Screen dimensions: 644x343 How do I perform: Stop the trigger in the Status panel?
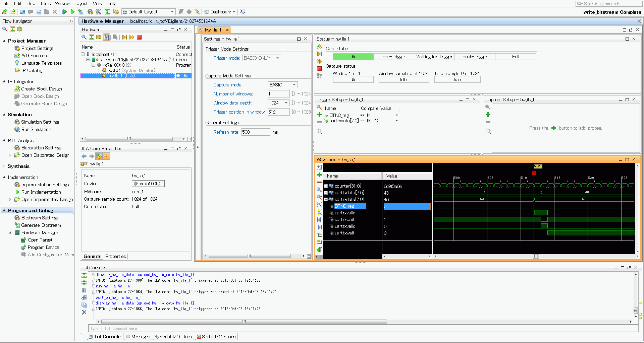pyautogui.click(x=319, y=69)
